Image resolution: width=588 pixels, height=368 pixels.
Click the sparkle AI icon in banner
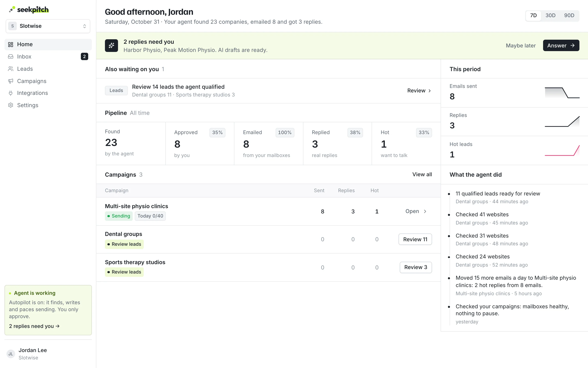tap(111, 46)
